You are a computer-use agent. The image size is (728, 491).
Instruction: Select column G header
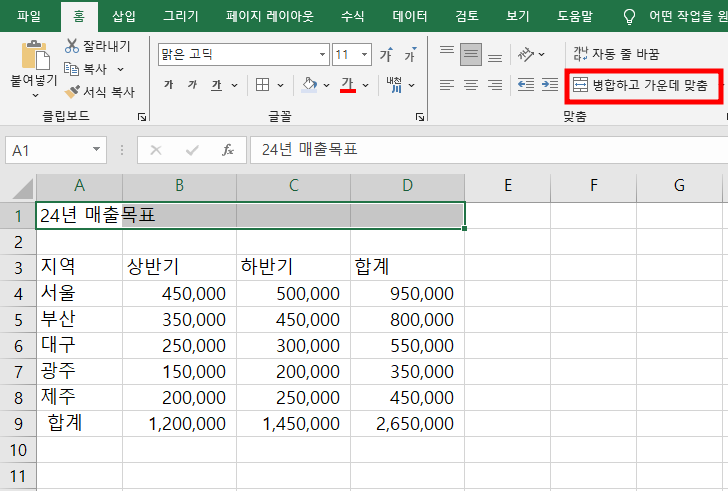coord(679,186)
